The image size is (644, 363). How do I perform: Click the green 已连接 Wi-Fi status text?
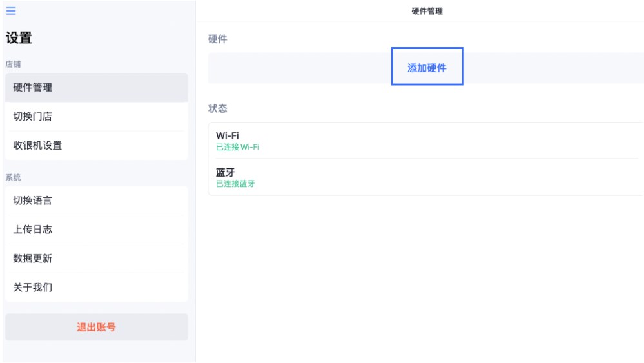click(237, 147)
